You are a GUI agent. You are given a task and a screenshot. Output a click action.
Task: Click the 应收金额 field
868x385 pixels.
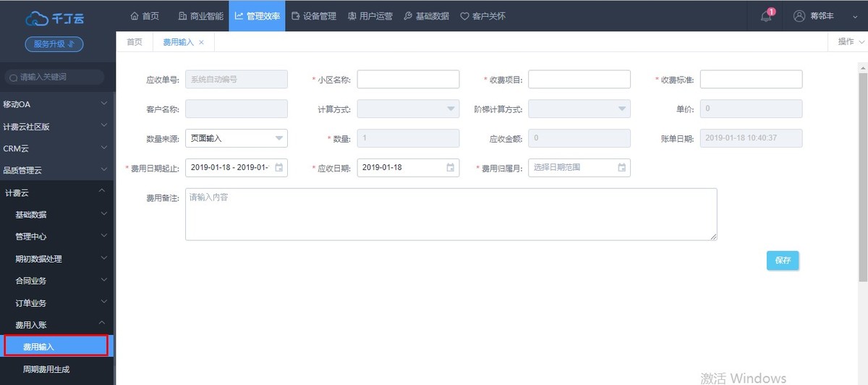[579, 138]
